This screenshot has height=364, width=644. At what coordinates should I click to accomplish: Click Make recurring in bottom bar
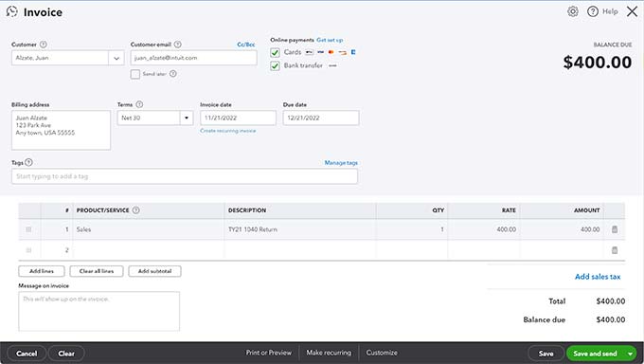click(x=329, y=353)
